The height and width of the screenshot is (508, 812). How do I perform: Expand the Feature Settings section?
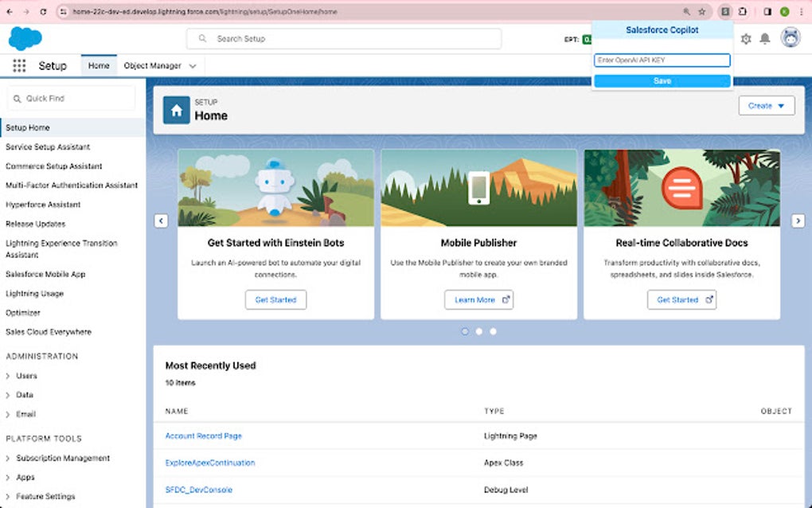click(x=45, y=496)
